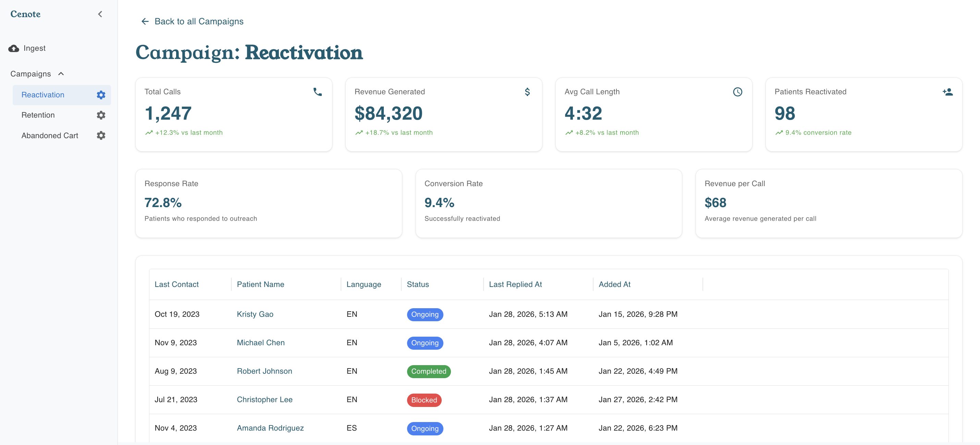Click dollar icon on Revenue Generated card
This screenshot has width=980, height=445.
pyautogui.click(x=527, y=92)
